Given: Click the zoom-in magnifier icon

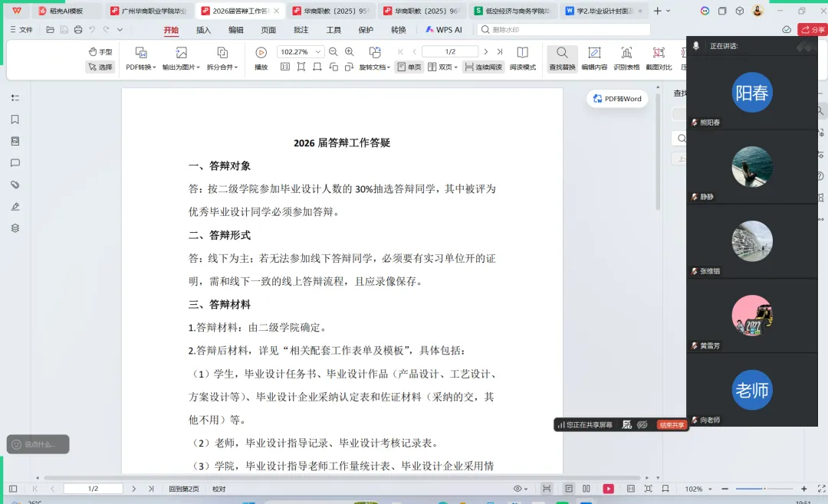Looking at the screenshot, I should (x=349, y=51).
